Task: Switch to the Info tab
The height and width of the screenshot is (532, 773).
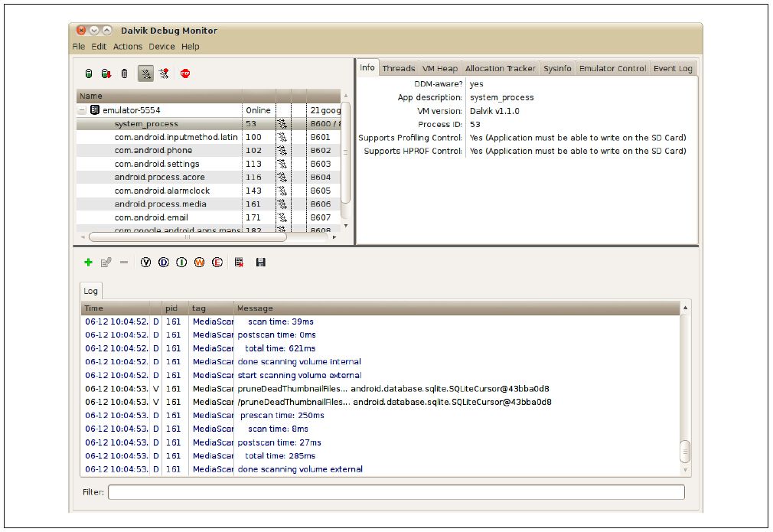Action: 367,67
